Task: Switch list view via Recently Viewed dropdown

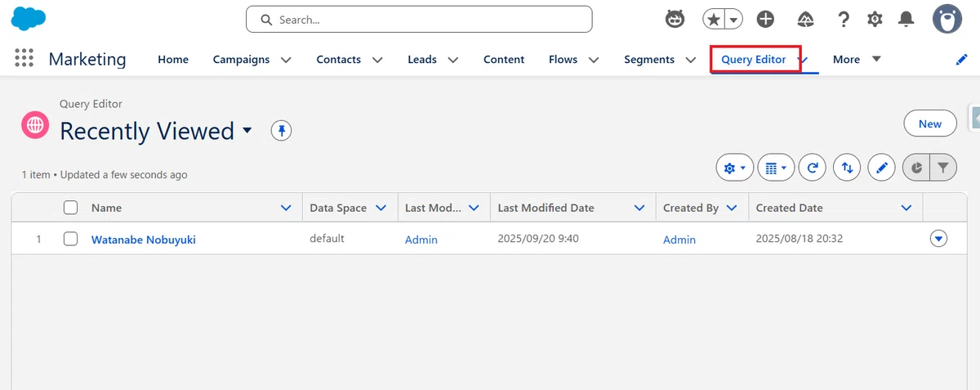Action: coord(248,131)
